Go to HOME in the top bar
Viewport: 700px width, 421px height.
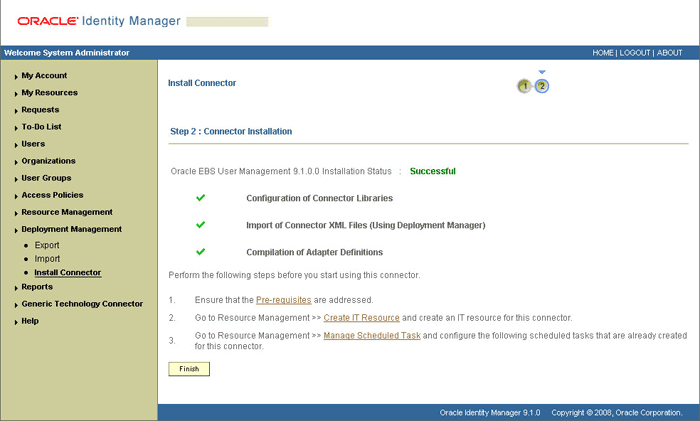click(x=603, y=53)
